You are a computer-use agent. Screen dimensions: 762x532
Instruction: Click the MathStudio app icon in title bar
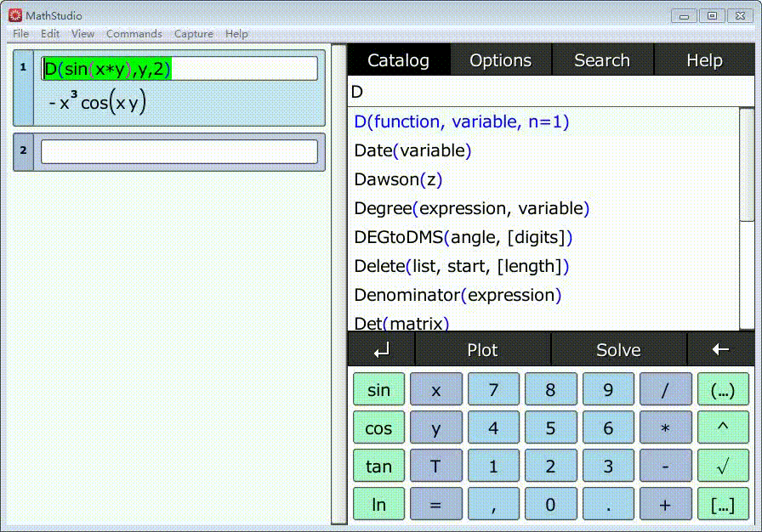15,15
